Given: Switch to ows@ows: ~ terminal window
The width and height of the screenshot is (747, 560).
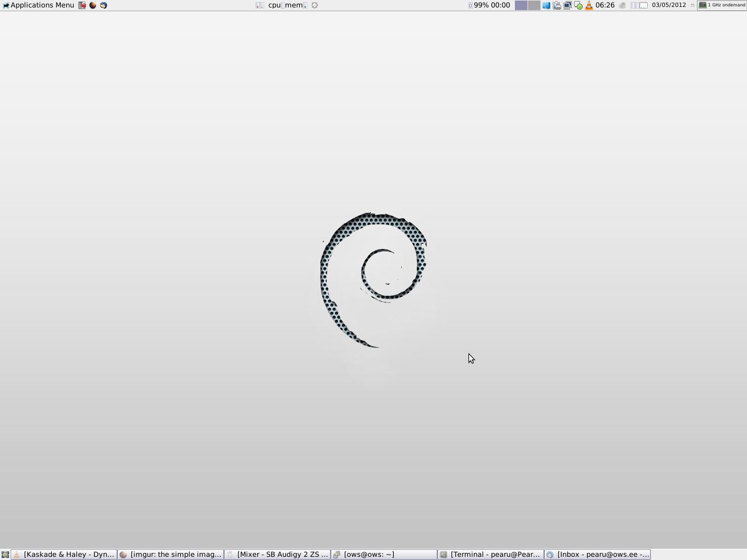Looking at the screenshot, I should [384, 555].
